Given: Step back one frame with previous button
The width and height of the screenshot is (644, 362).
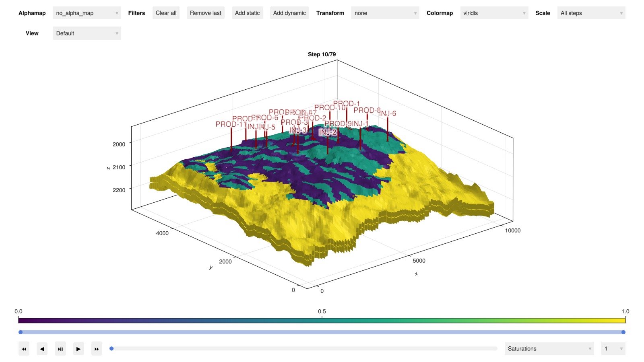Looking at the screenshot, I should click(42, 349).
